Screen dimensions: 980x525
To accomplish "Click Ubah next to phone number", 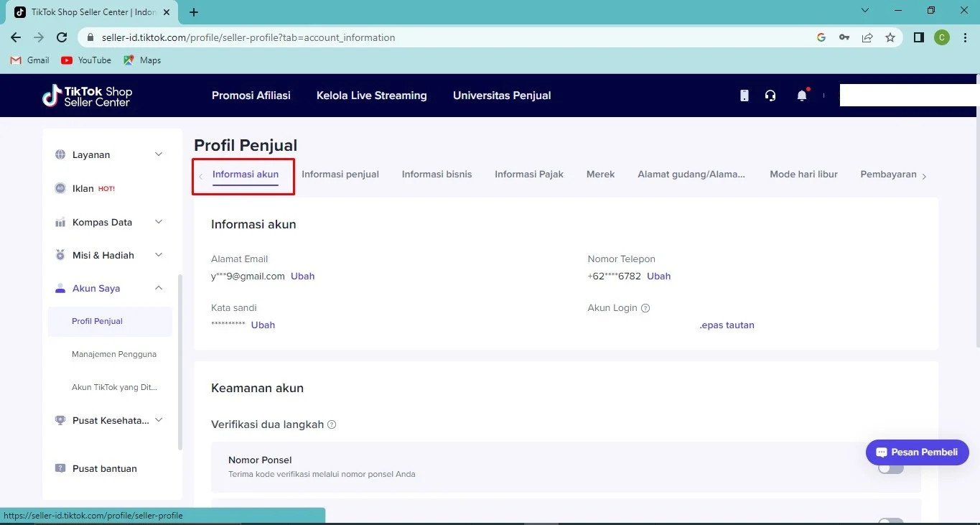I will coord(659,277).
